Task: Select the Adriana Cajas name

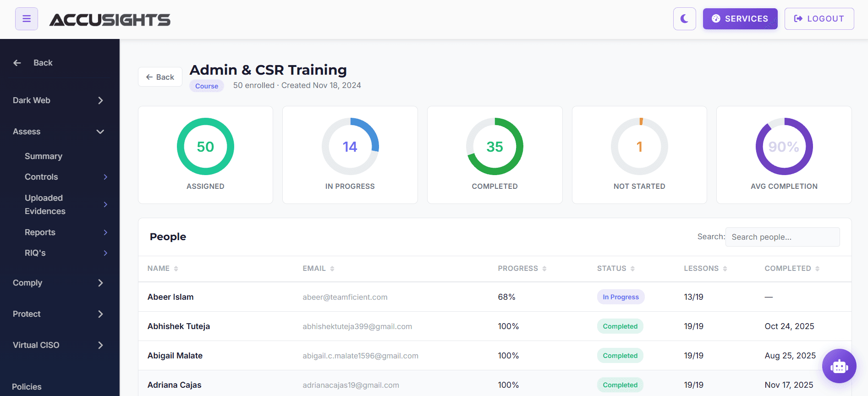Action: pos(175,385)
